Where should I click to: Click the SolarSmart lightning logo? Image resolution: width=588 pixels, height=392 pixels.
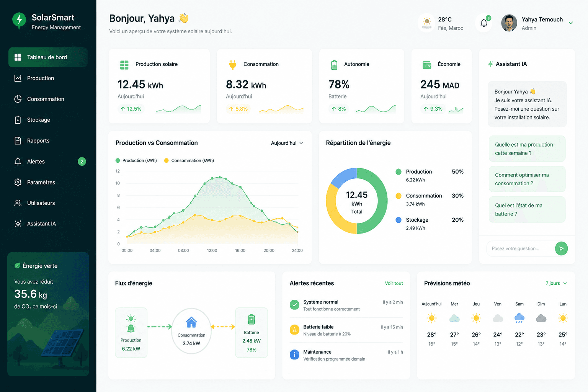(19, 20)
